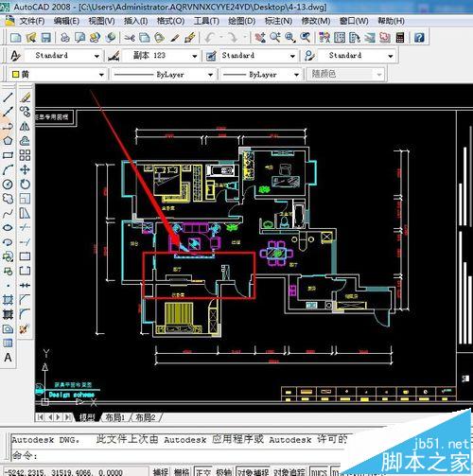The width and height of the screenshot is (473, 476).
Task: Click the Plot (print) icon
Action: point(65,38)
